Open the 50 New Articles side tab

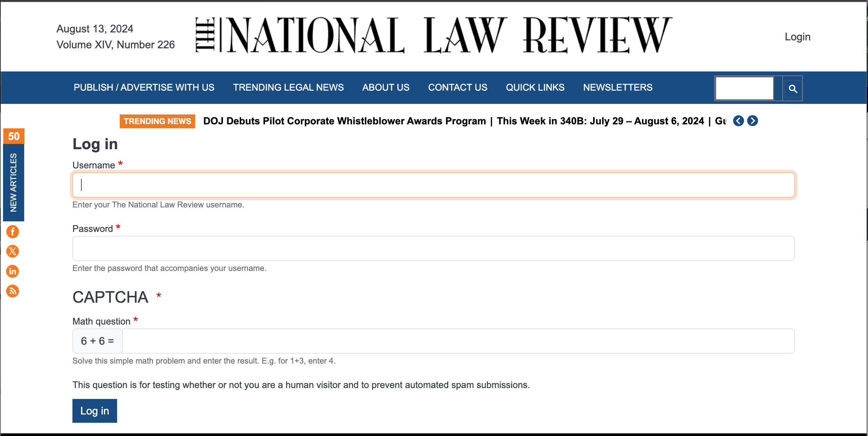[14, 175]
